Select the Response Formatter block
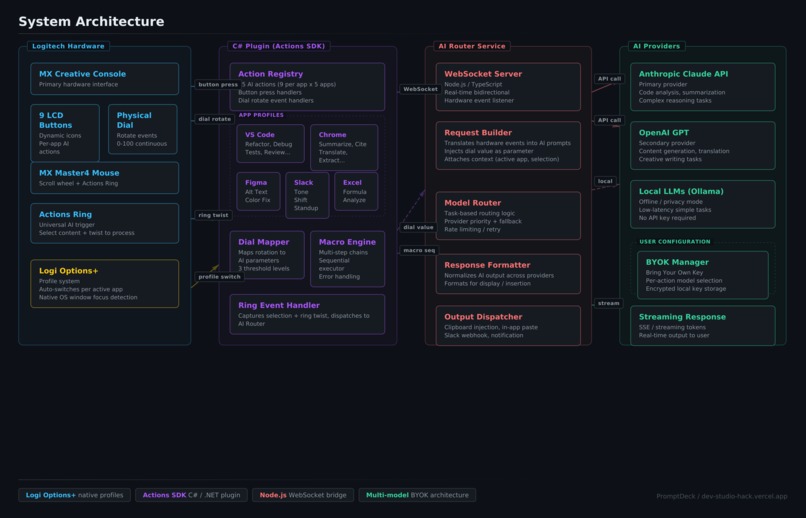The width and height of the screenshot is (806, 518). [x=508, y=274]
